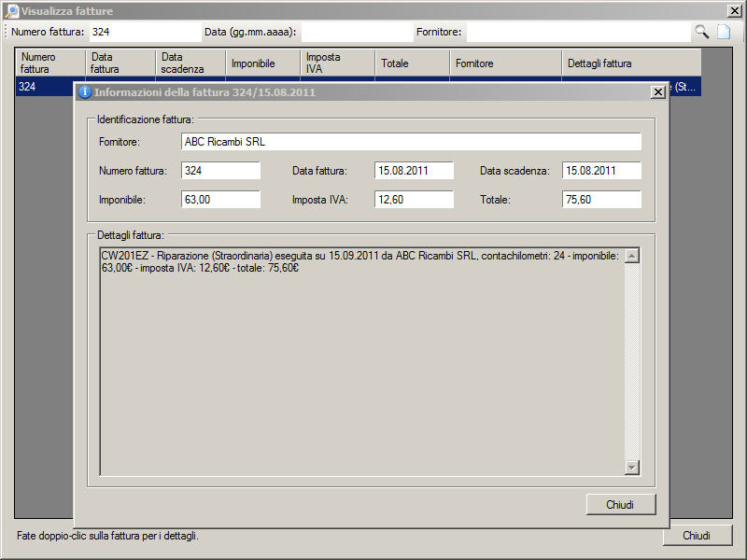This screenshot has width=747, height=560.
Task: Click the dialog title 'Informazioni della fattura 324/15.08.2011'
Action: (204, 92)
